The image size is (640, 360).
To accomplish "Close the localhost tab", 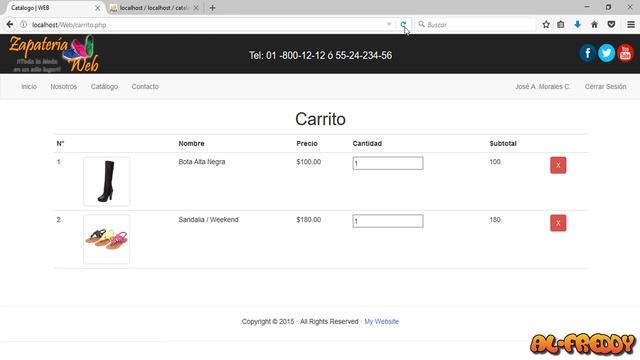I will click(196, 8).
